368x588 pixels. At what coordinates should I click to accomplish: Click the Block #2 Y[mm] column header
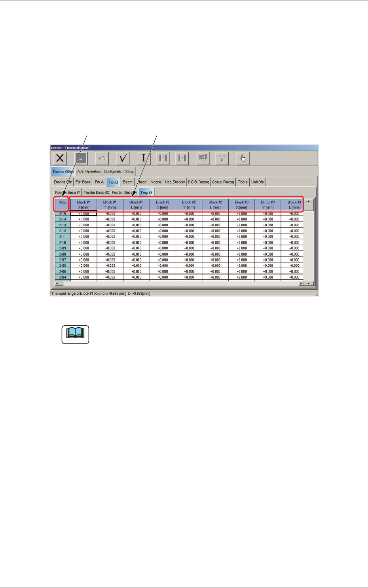pos(189,205)
